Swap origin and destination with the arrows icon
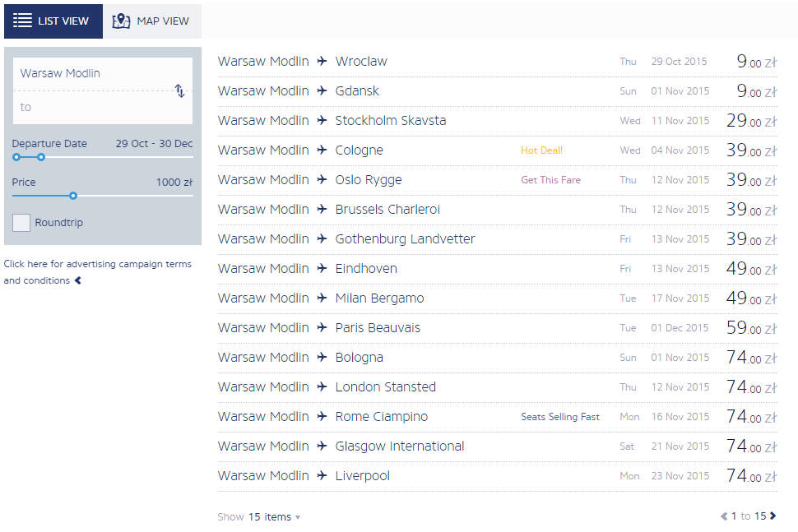 (179, 90)
